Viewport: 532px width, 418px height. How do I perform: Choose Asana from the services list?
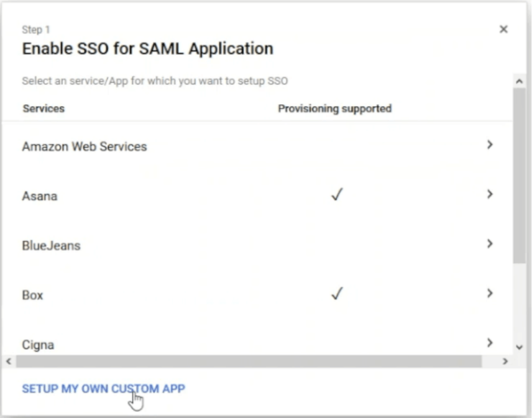pos(39,196)
